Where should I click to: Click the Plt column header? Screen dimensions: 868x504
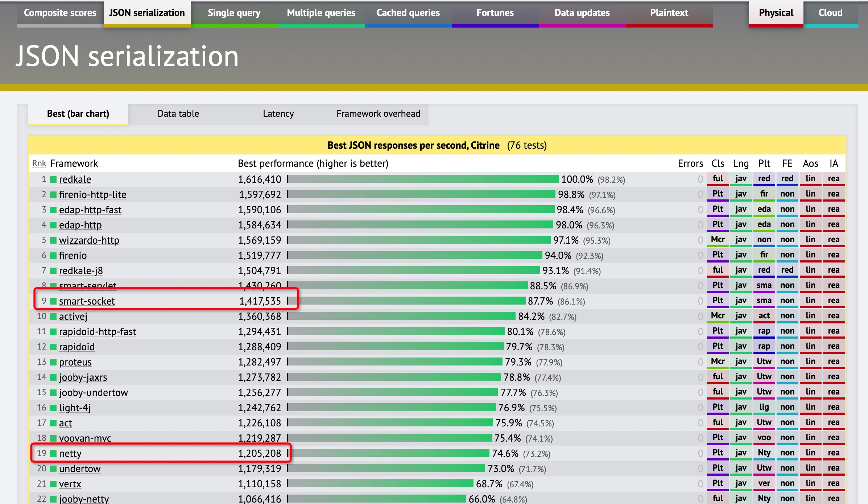764,164
